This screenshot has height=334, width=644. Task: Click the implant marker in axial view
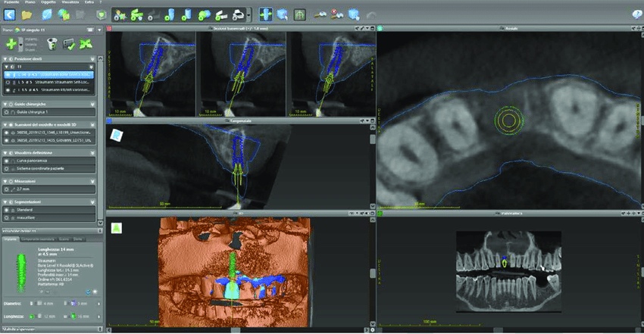click(508, 119)
